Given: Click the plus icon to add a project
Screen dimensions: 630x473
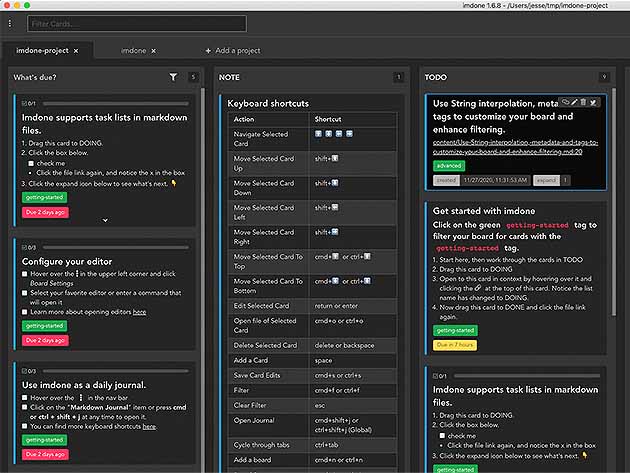Looking at the screenshot, I should (208, 50).
